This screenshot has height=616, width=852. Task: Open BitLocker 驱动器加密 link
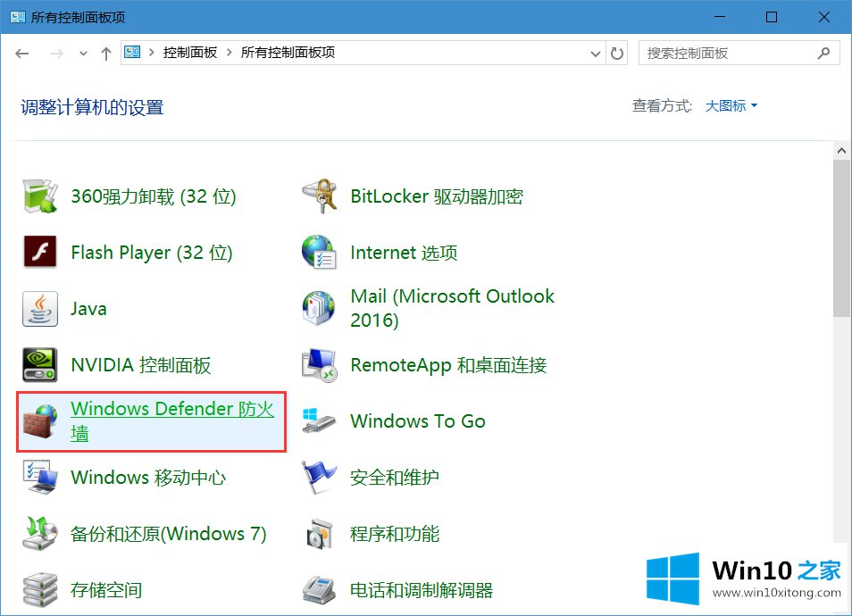pos(437,196)
